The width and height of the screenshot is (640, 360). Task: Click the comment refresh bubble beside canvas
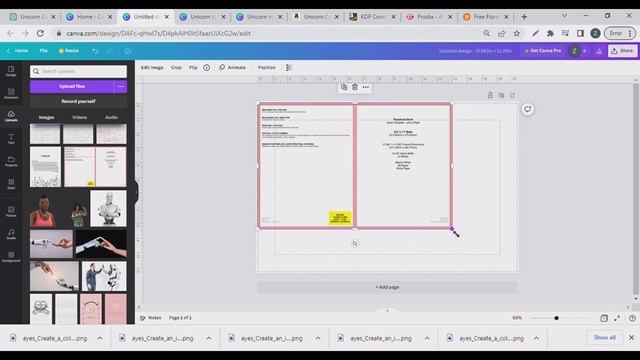click(x=527, y=109)
